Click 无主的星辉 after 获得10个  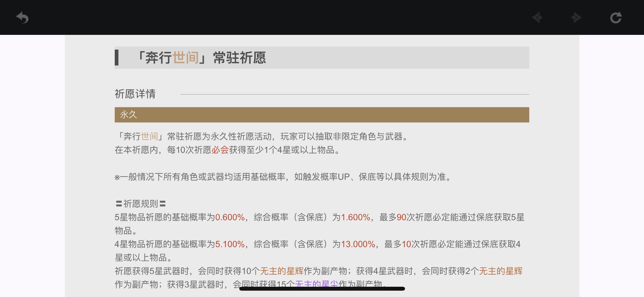pos(282,271)
